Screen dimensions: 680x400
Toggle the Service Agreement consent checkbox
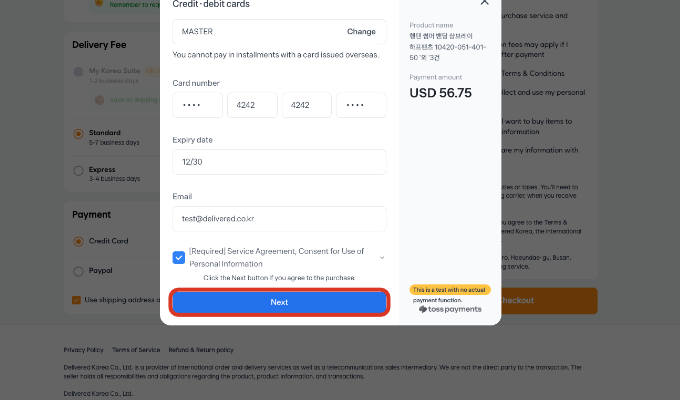[179, 257]
